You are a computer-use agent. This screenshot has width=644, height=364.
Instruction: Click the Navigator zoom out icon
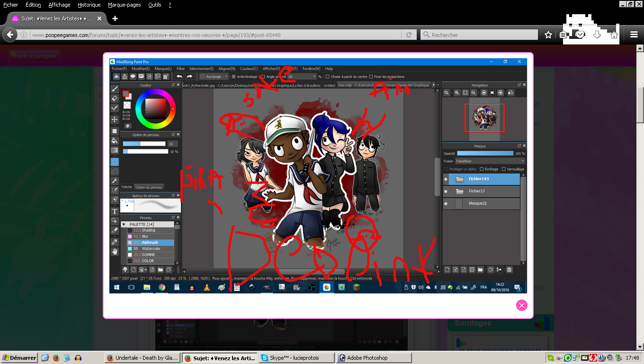(x=474, y=93)
